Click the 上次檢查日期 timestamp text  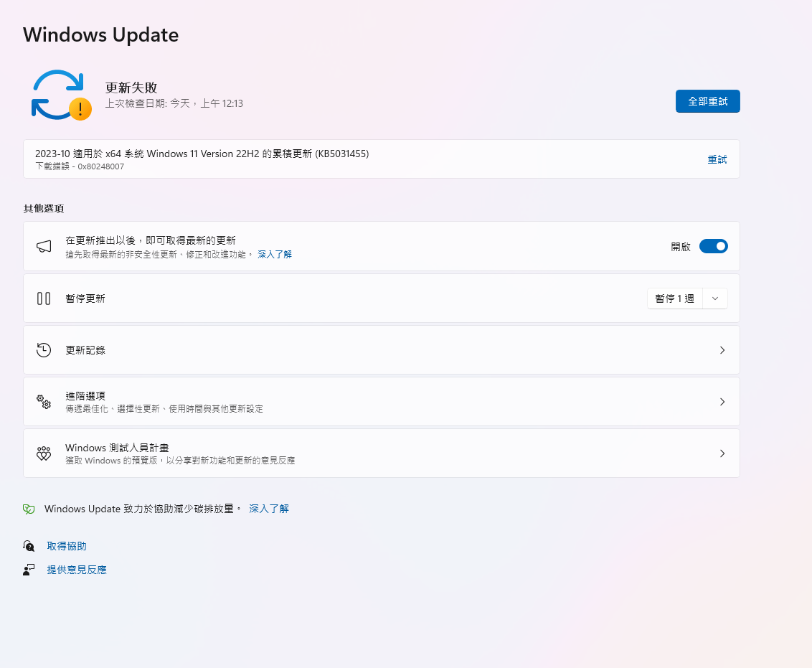click(x=174, y=103)
